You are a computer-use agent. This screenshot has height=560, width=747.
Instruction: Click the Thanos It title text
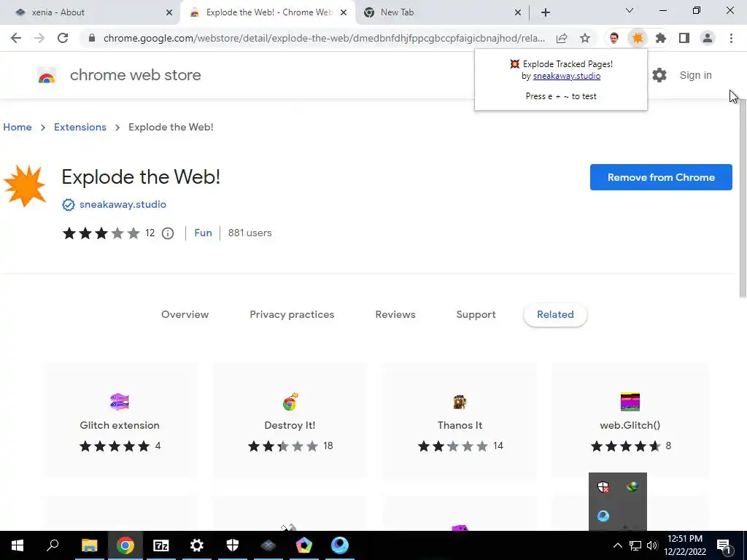point(460,425)
